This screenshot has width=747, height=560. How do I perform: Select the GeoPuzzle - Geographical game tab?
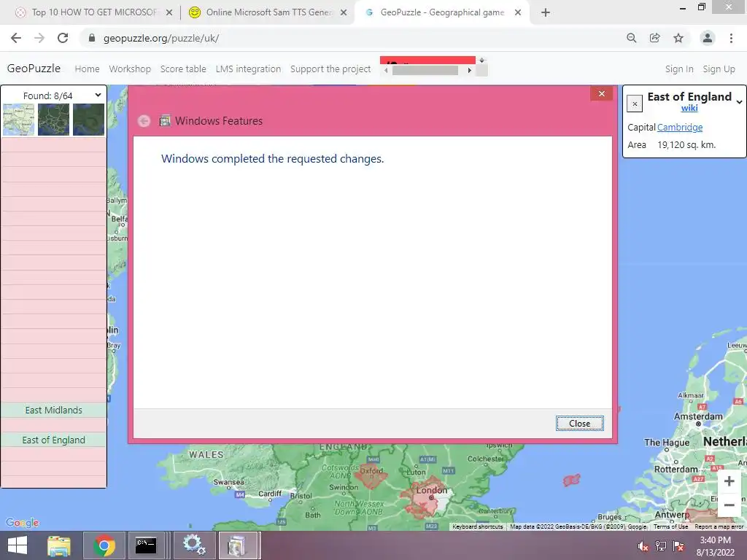pyautogui.click(x=441, y=12)
